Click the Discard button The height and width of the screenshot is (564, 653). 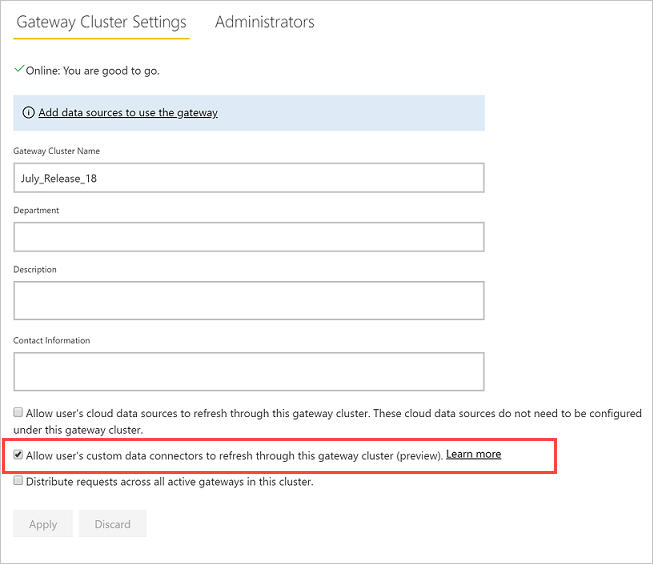(112, 524)
